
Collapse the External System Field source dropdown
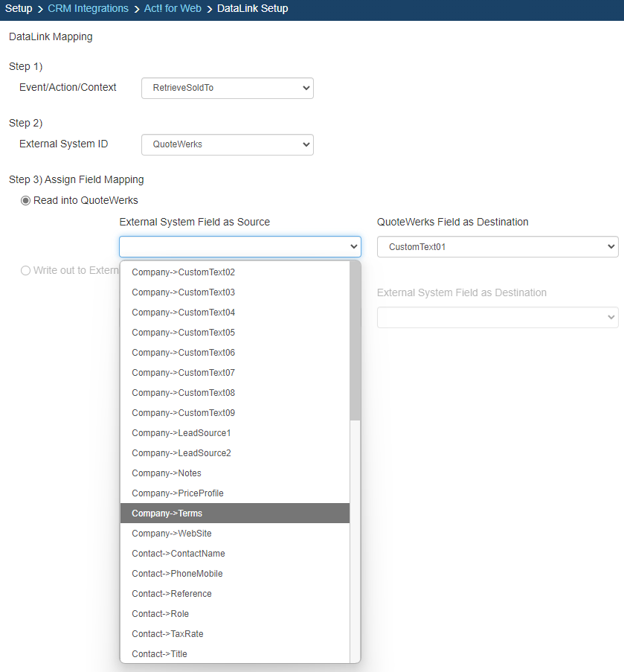coord(239,246)
